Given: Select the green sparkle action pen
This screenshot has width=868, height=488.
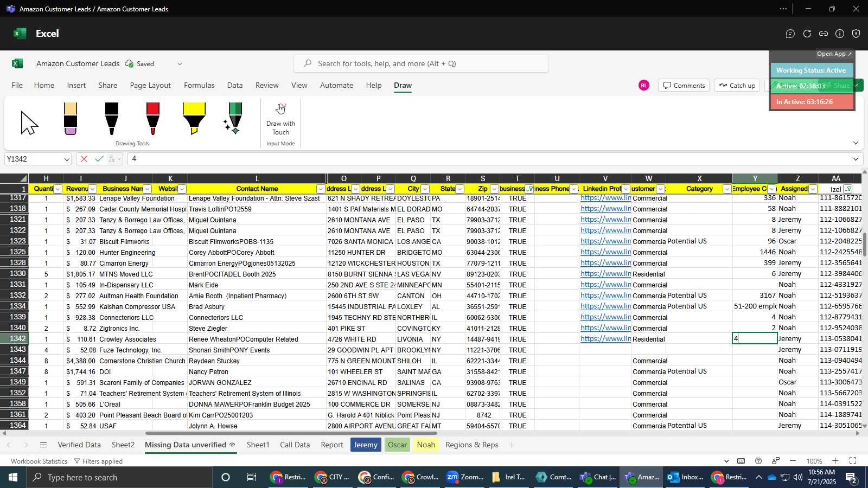Looking at the screenshot, I should coord(234,119).
